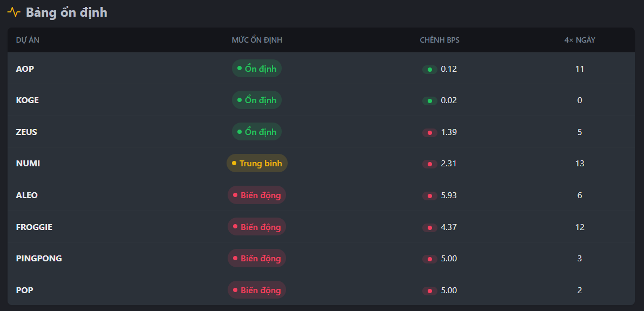Click the 4× ngày value 13 for NUMI
644x311 pixels.
pyautogui.click(x=580, y=163)
